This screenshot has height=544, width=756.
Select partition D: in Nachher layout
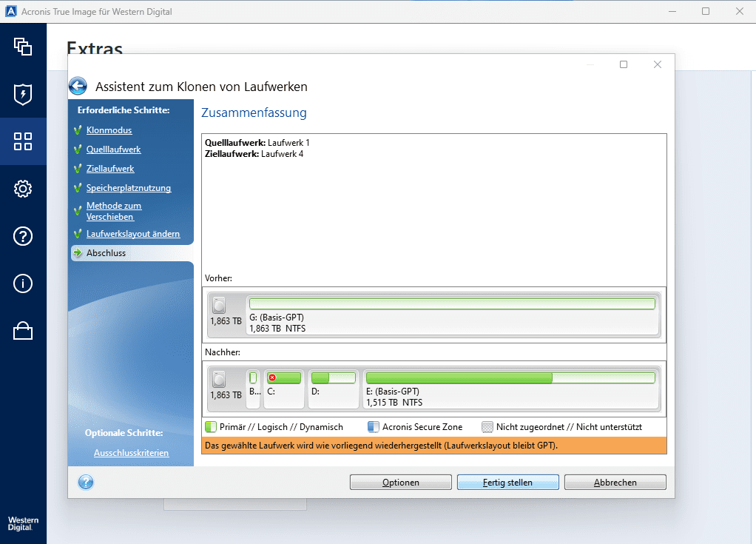point(333,389)
